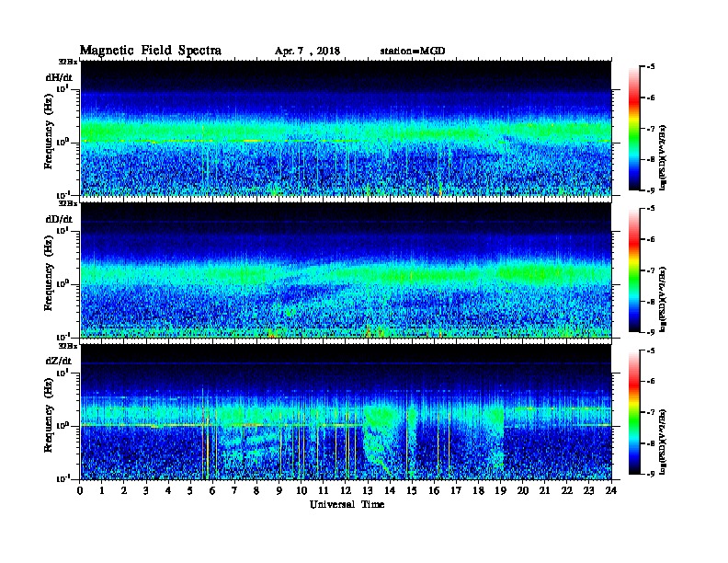Click the "Universal Time" axis label
The width and height of the screenshot is (728, 563).
pos(347,504)
